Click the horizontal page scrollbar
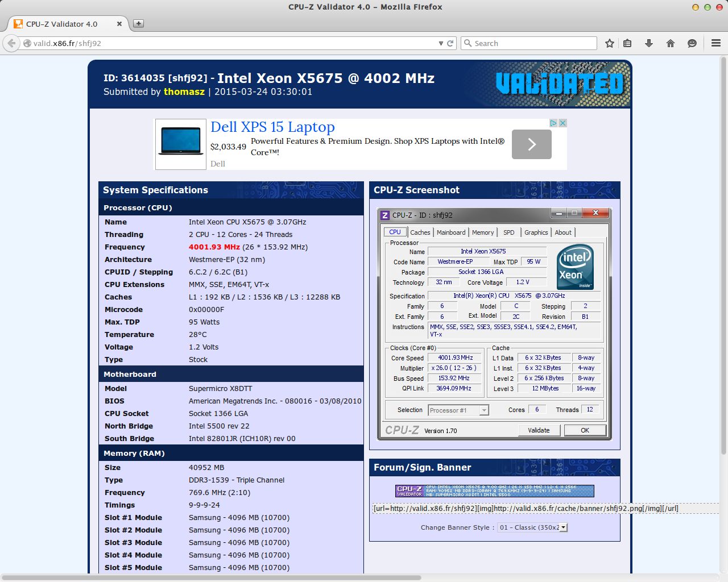 [210, 577]
